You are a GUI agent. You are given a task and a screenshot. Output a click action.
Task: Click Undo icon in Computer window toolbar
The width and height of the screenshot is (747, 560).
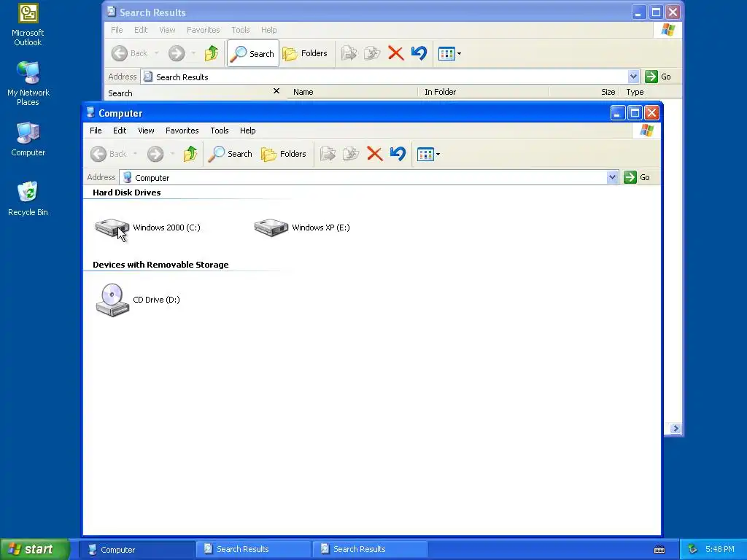[398, 154]
